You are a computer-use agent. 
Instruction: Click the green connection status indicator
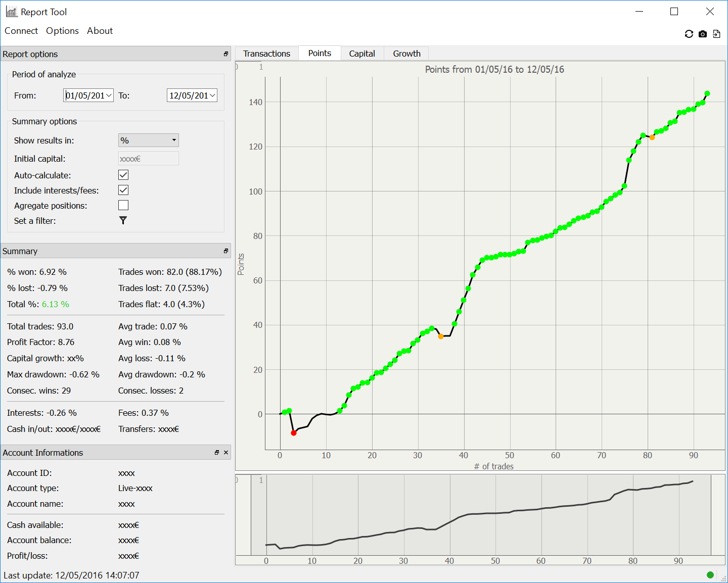(x=710, y=575)
